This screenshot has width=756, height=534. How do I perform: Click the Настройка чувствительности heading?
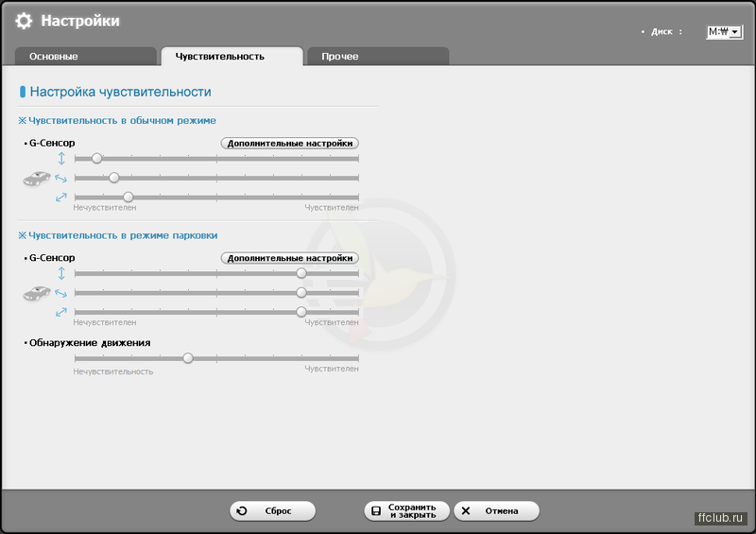click(x=121, y=92)
